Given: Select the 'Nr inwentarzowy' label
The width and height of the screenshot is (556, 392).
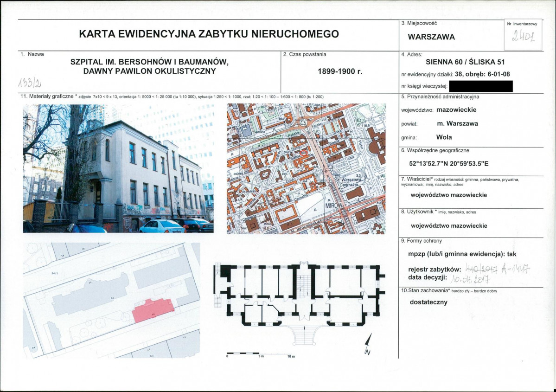Looking at the screenshot, I should point(522,24).
